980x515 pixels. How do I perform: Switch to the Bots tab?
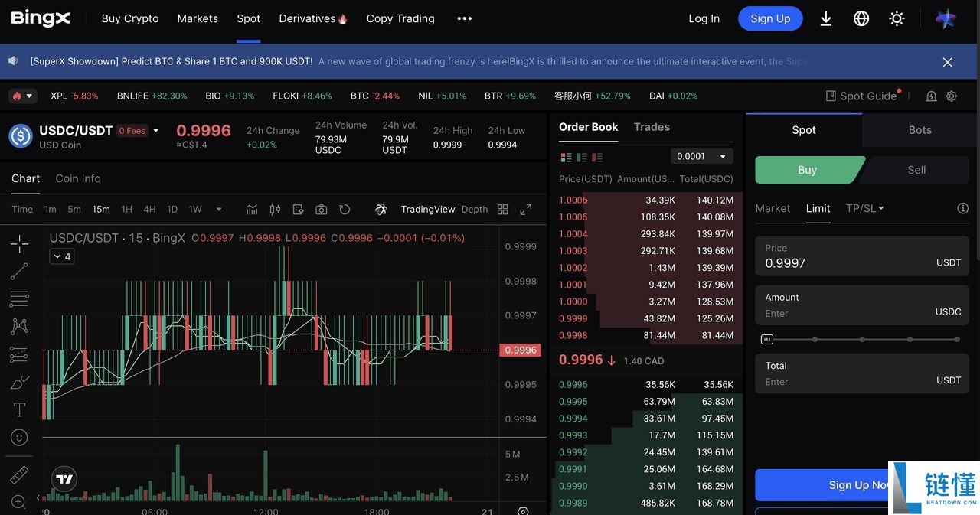click(x=920, y=130)
